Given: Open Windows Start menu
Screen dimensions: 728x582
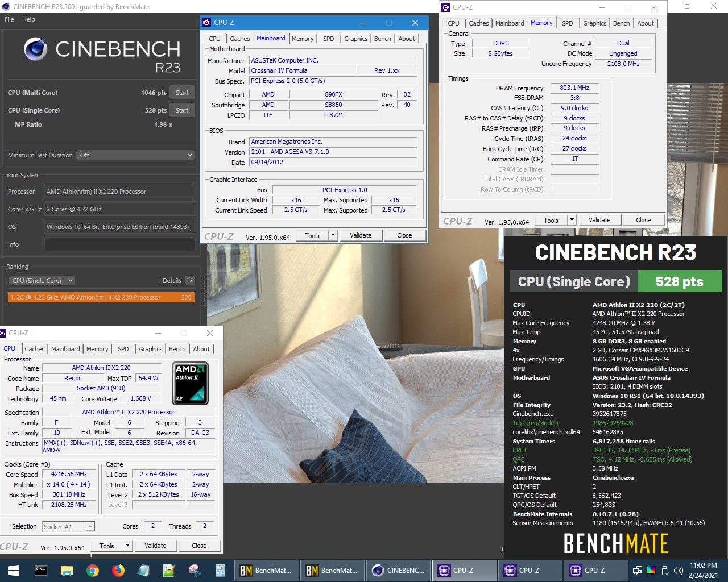Looking at the screenshot, I should tap(14, 570).
